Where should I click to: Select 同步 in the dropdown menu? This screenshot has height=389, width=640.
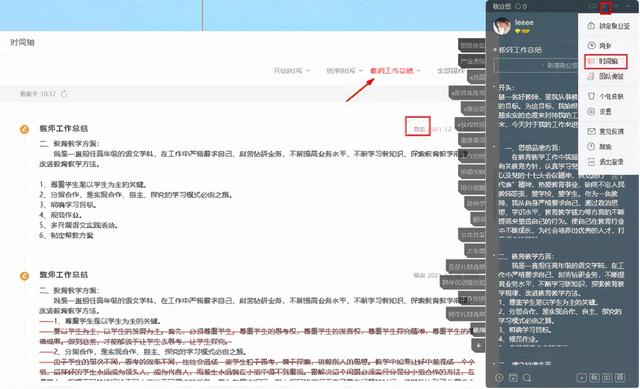(605, 45)
